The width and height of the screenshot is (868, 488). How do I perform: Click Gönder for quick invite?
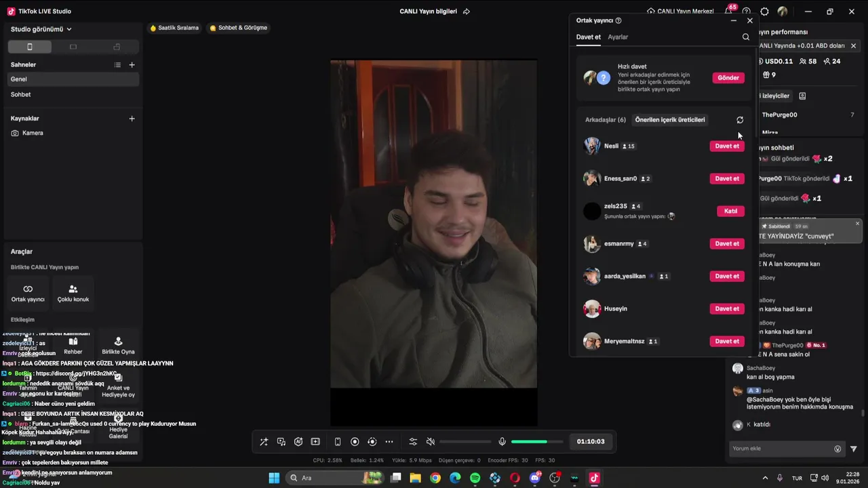[728, 78]
